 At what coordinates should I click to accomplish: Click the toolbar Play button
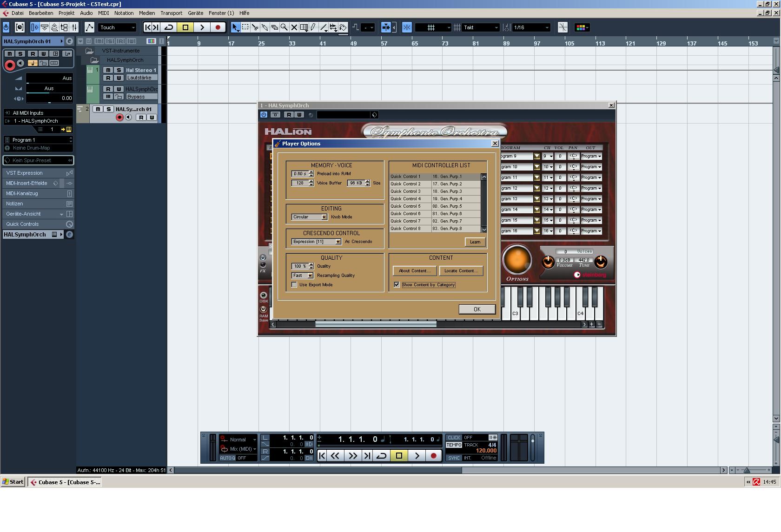(202, 27)
